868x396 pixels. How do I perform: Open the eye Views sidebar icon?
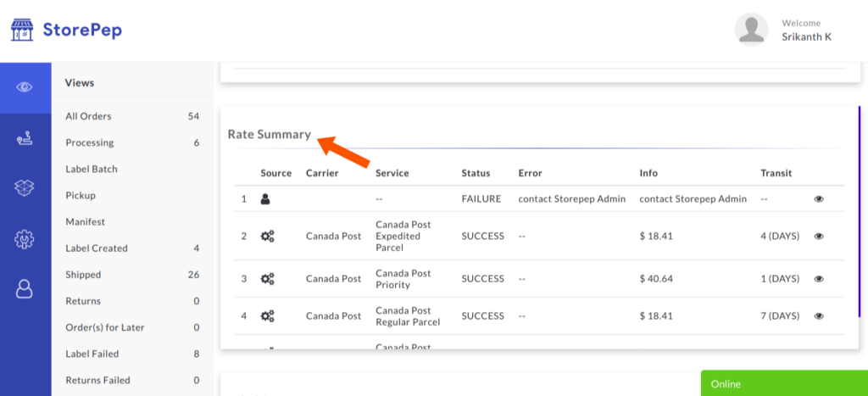click(x=25, y=87)
